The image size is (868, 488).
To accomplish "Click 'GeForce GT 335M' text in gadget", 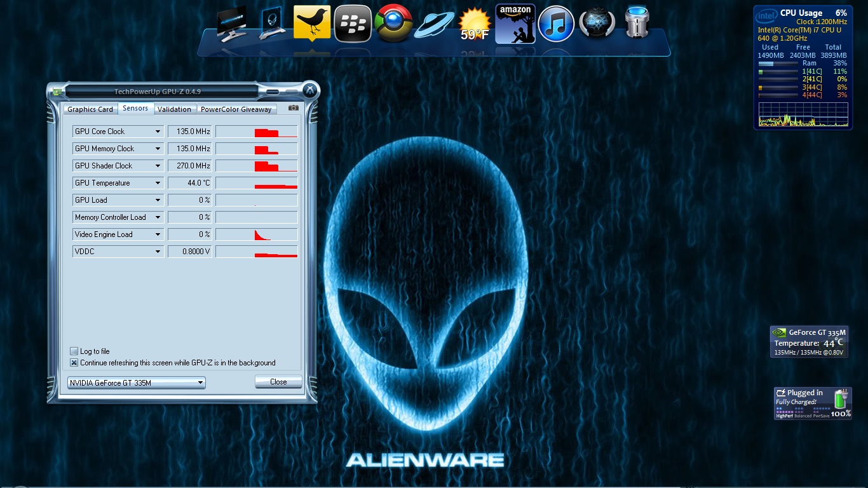I will coord(817,332).
